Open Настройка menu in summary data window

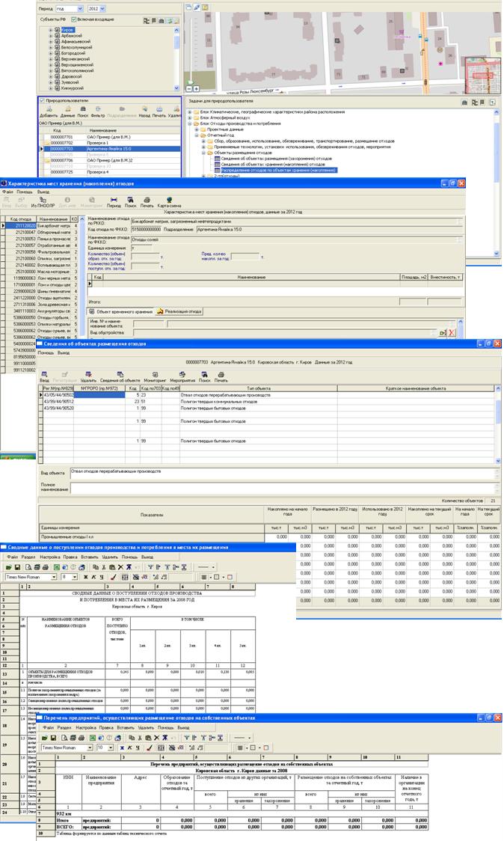pyautogui.click(x=50, y=557)
